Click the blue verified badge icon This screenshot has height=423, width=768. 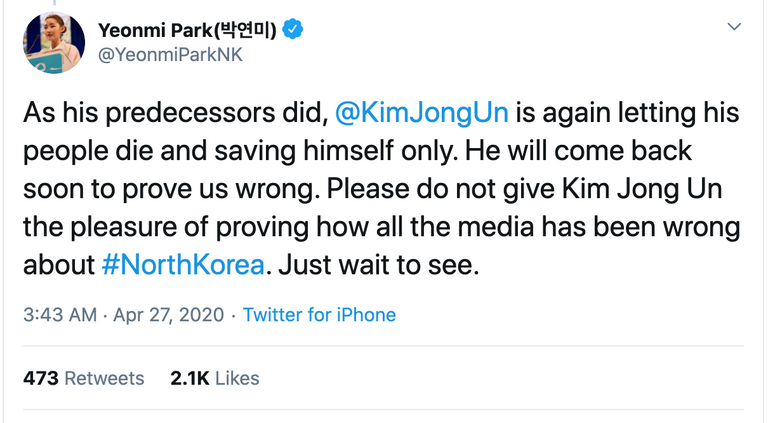point(293,29)
